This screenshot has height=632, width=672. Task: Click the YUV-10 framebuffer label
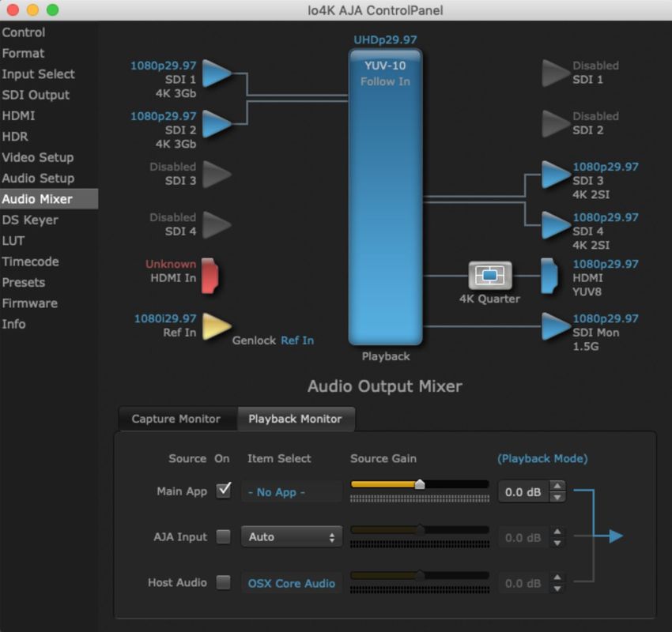[x=385, y=66]
